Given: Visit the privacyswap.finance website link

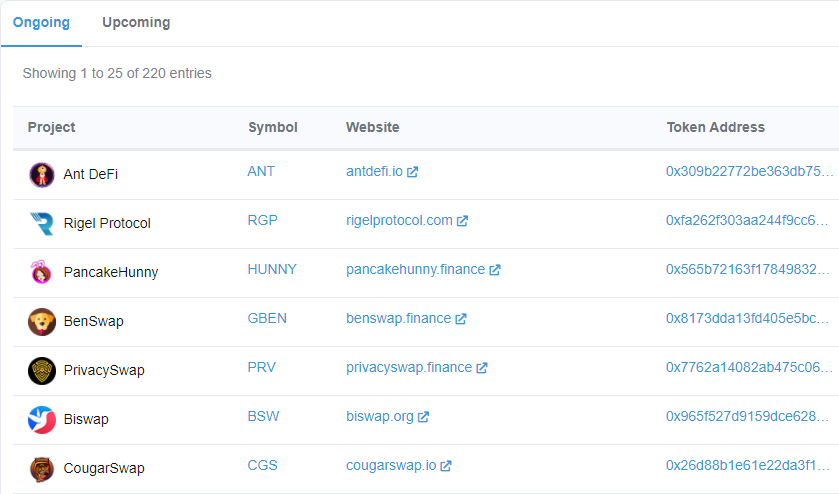Looking at the screenshot, I should (x=409, y=368).
